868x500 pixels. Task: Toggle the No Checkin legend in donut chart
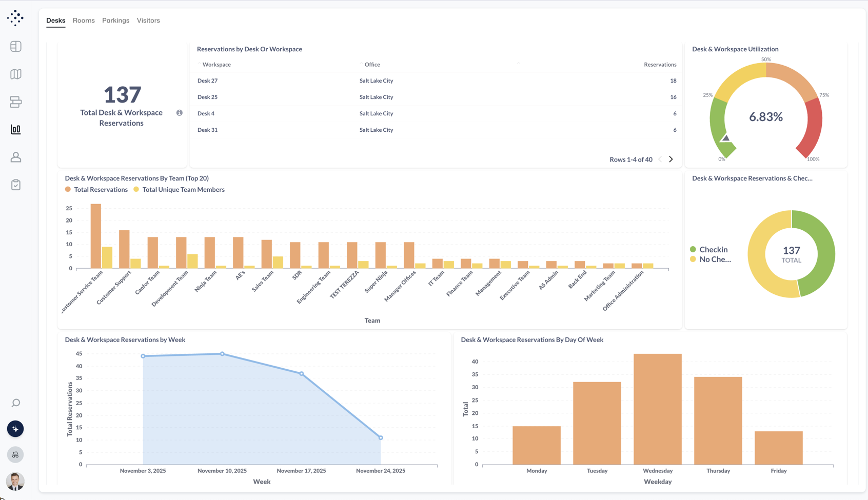[x=712, y=259]
